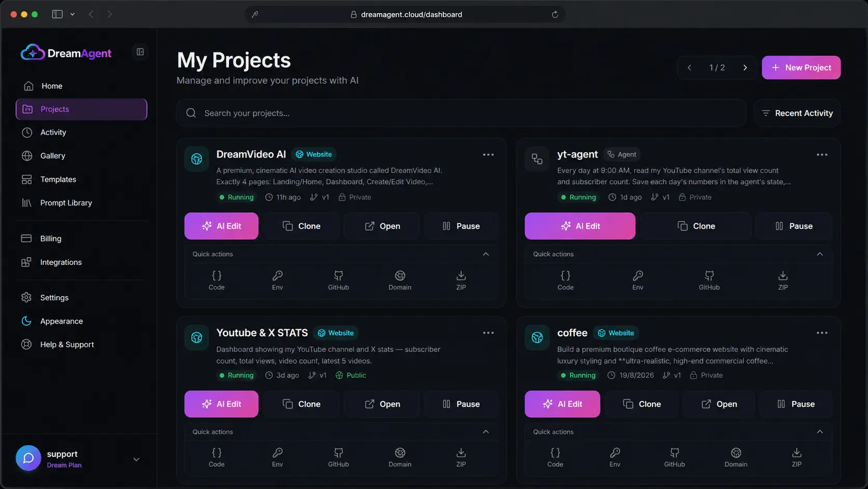Open Code quick action for DreamVideo AI

(x=216, y=280)
